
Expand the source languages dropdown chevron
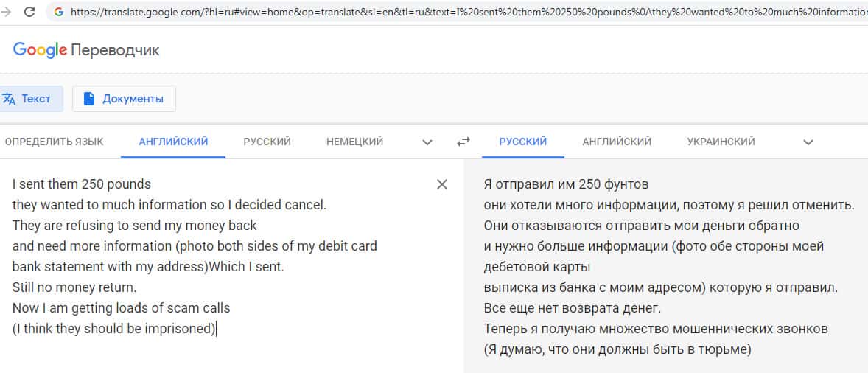coord(427,142)
